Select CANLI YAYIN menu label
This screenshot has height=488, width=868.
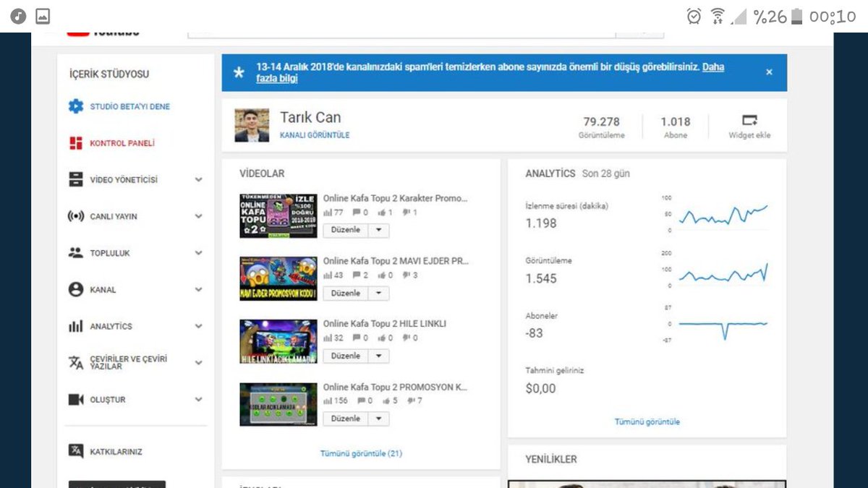(x=114, y=216)
